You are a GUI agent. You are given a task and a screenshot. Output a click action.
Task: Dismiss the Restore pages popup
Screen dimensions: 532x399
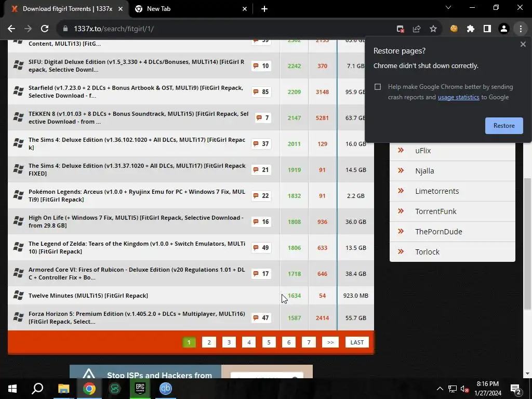[x=523, y=44]
